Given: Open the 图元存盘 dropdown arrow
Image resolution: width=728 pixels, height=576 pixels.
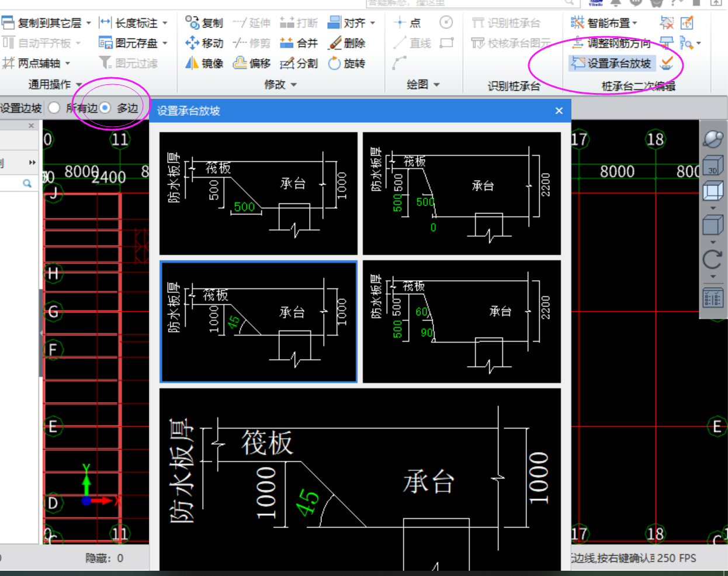Looking at the screenshot, I should (x=165, y=43).
